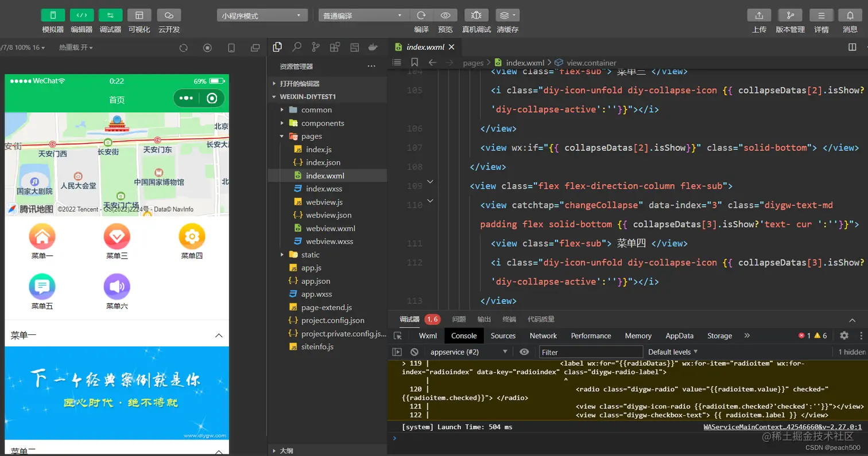
Task: Open the device zoom dropdown showing 100% 16
Action: tap(22, 48)
